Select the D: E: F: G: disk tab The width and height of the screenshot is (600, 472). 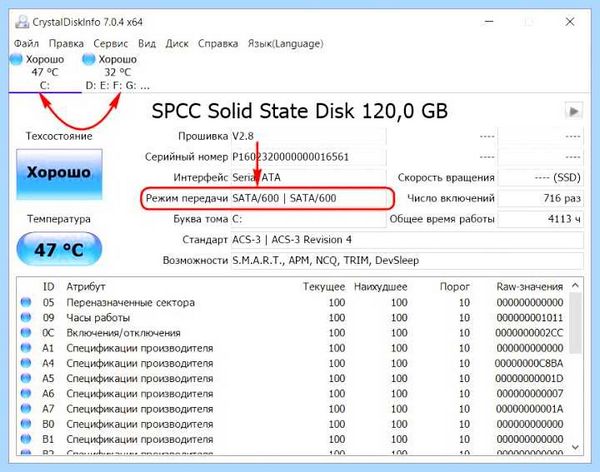pyautogui.click(x=117, y=72)
